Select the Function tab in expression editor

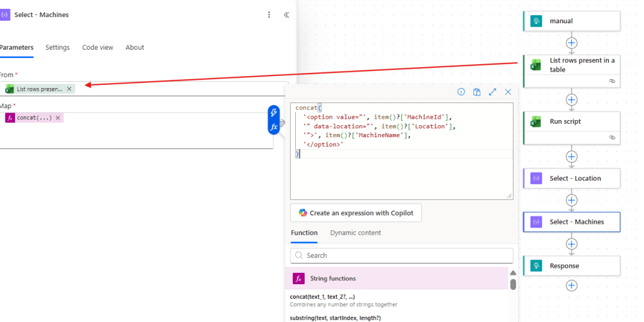coord(304,233)
